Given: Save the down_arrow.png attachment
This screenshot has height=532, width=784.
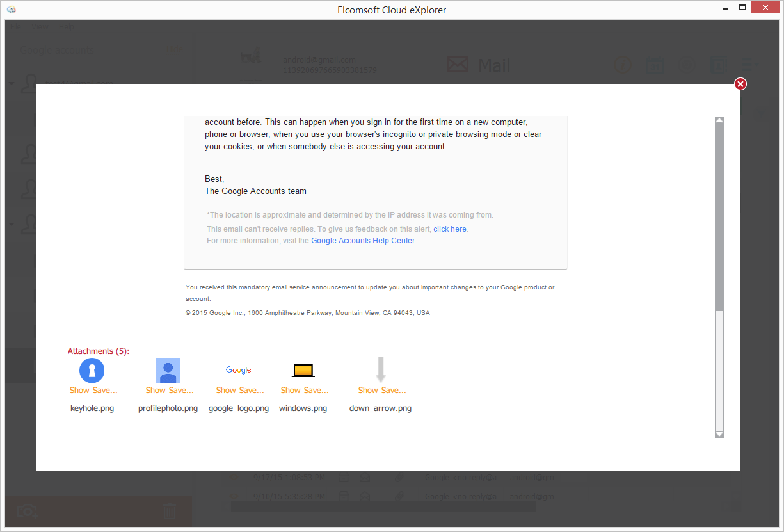Looking at the screenshot, I should [394, 390].
